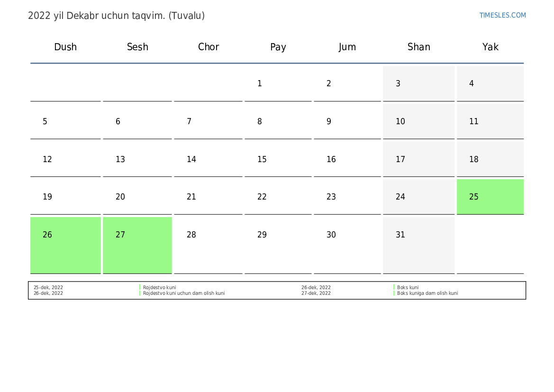The image size is (554, 392).
Task: Click the Rojdestvo kuni legend entry
Action: click(x=159, y=288)
